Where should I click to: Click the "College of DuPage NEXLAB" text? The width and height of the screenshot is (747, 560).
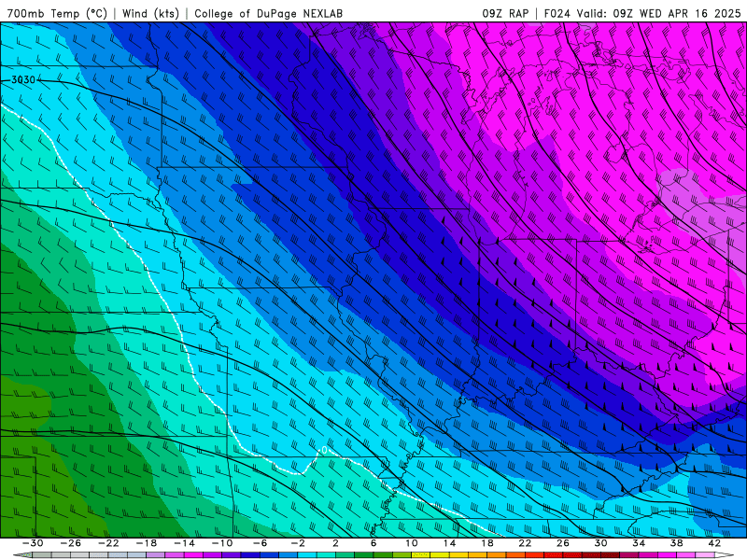[268, 13]
